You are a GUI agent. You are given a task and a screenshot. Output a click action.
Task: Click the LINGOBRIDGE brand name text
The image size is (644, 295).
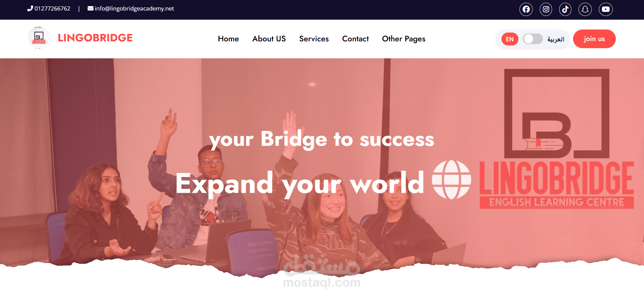point(95,38)
